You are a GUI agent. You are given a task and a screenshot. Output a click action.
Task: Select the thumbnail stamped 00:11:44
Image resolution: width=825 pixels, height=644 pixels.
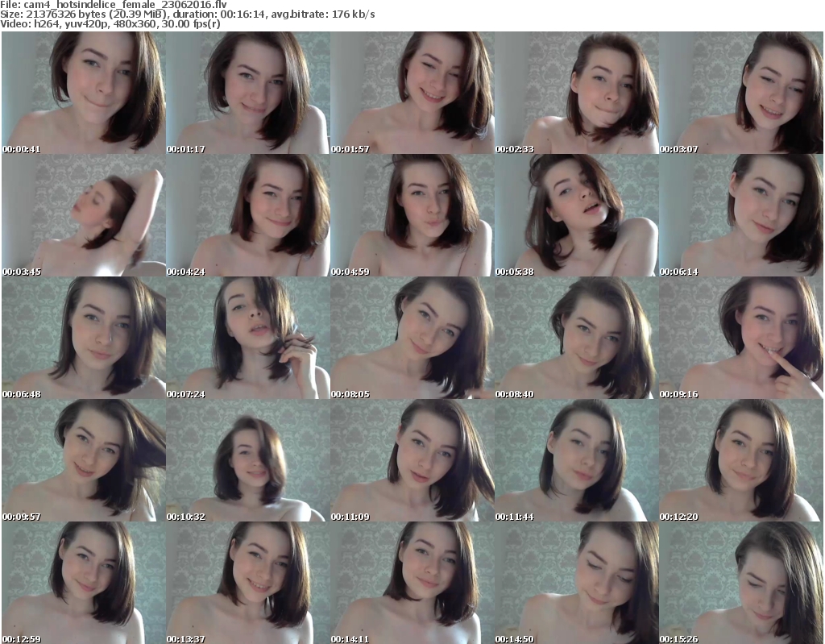point(577,460)
